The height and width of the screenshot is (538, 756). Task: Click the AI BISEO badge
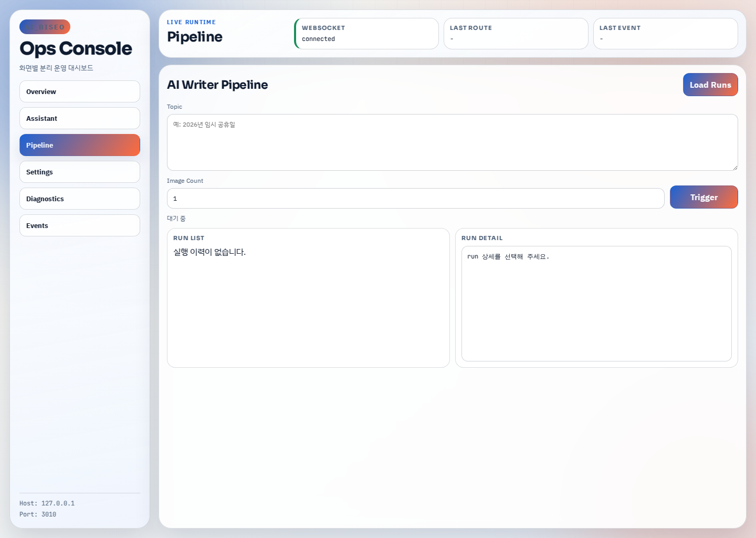[x=45, y=27]
